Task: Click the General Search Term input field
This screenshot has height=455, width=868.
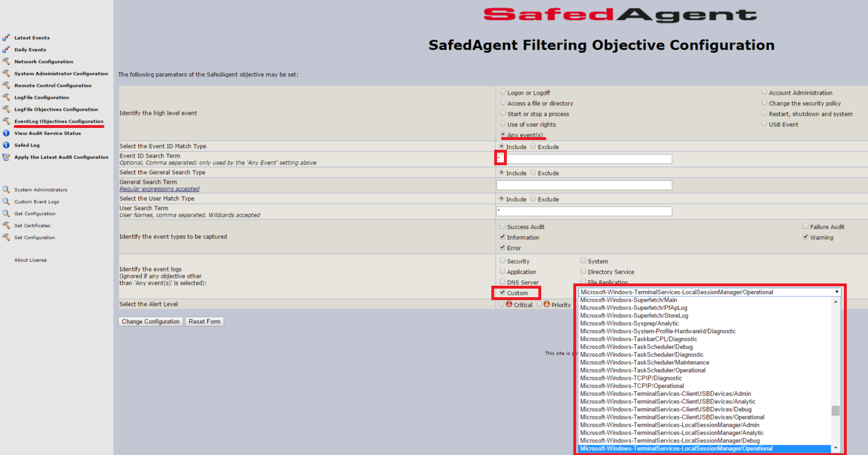Action: (584, 185)
